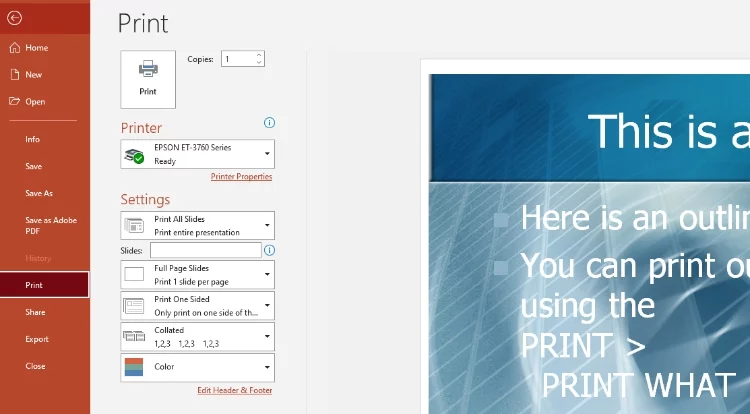This screenshot has width=750, height=414.
Task: Click the Color mode swatch icon
Action: 134,367
